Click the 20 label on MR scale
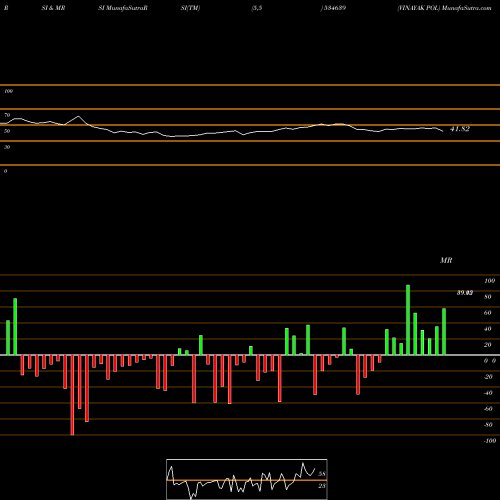This screenshot has width=500, height=500. point(488,345)
